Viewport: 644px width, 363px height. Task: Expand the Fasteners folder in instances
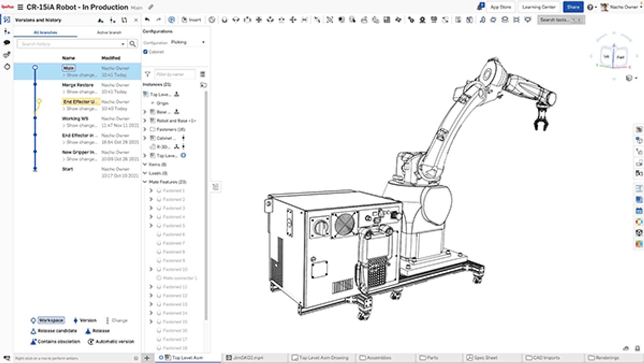[x=145, y=129]
